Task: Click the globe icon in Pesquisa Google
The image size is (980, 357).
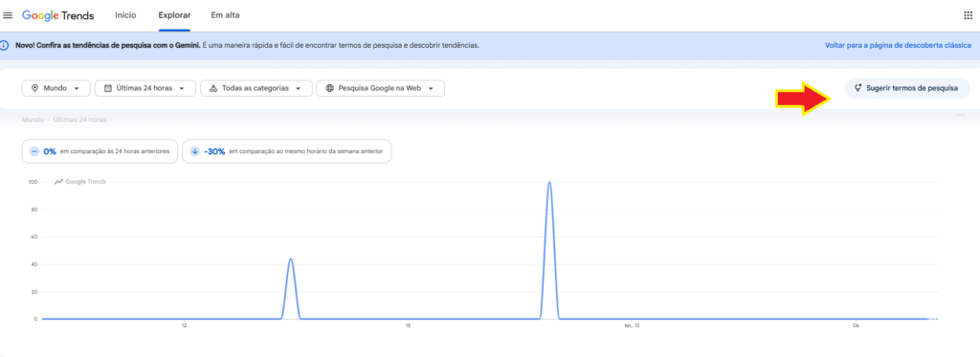Action: click(329, 89)
